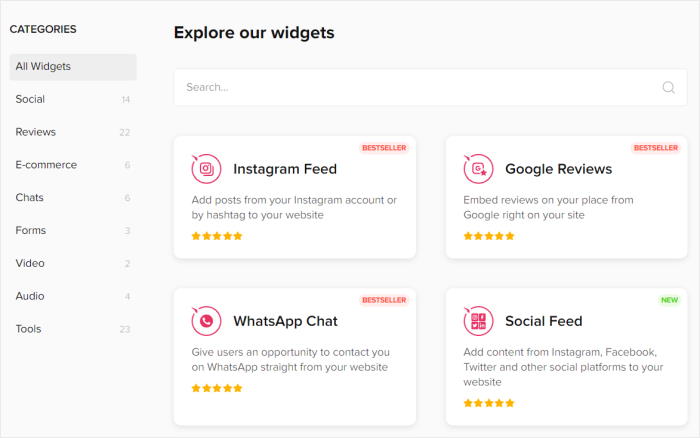Open the Tools category
The height and width of the screenshot is (438, 700).
pos(73,329)
